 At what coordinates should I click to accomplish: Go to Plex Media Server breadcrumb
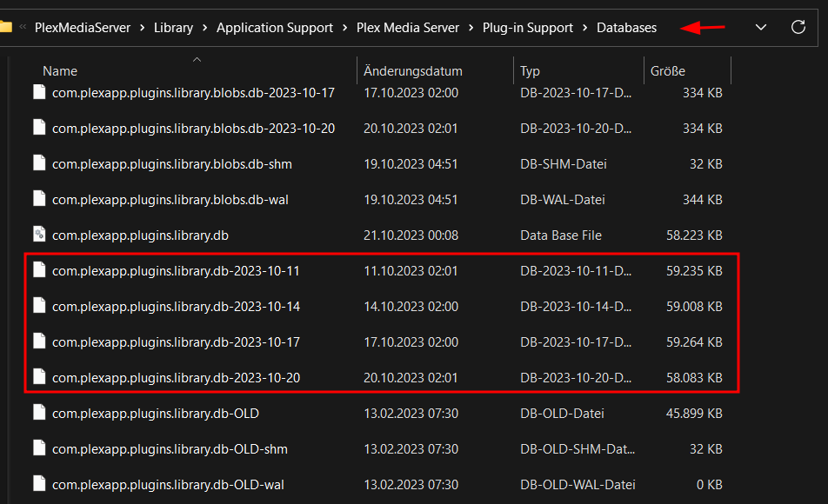[x=408, y=28]
